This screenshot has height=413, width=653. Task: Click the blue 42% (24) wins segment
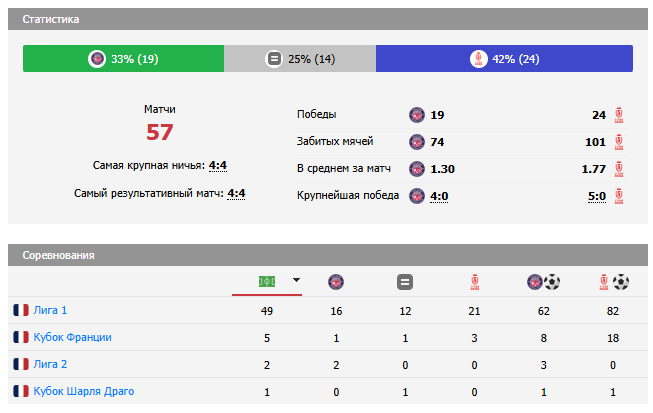click(504, 59)
